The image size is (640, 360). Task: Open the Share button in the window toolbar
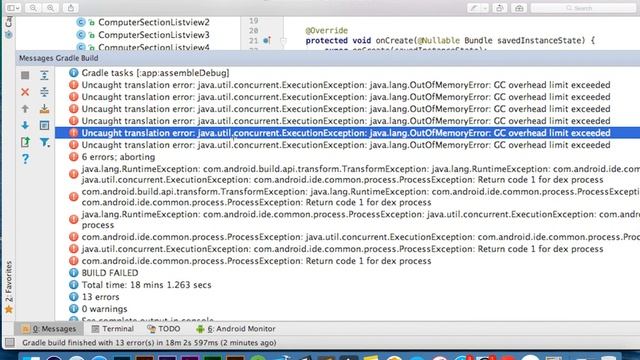71,8
